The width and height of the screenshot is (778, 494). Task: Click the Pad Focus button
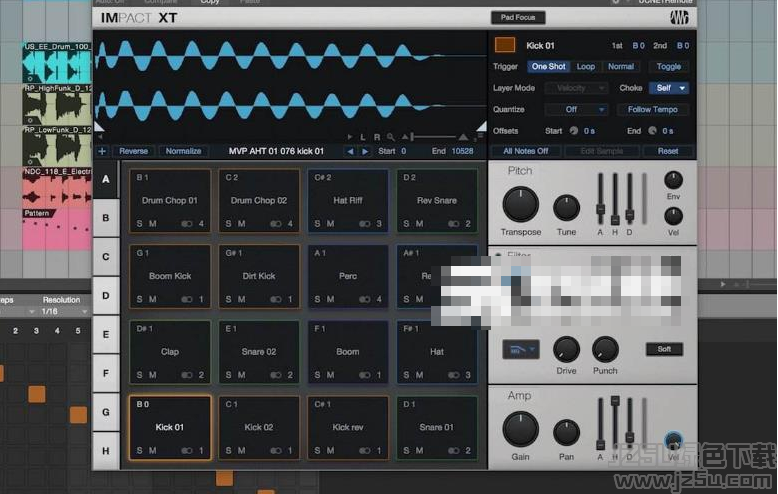pyautogui.click(x=518, y=17)
